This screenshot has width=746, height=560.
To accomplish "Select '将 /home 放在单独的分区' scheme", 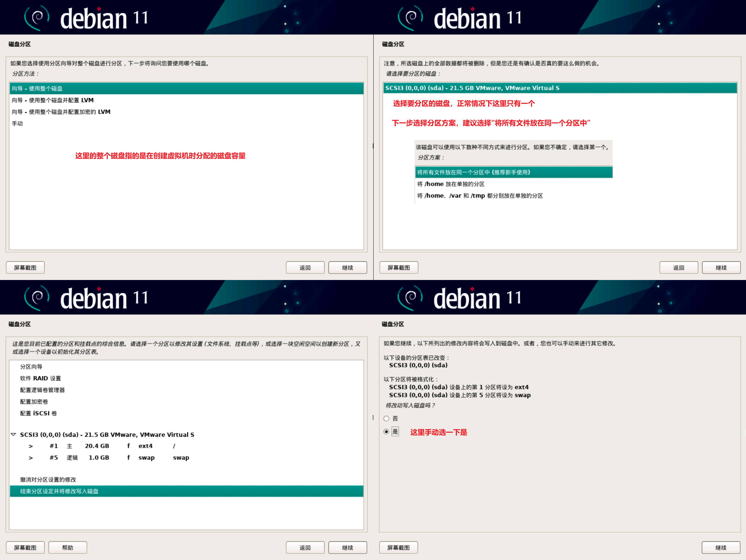I will (x=514, y=184).
